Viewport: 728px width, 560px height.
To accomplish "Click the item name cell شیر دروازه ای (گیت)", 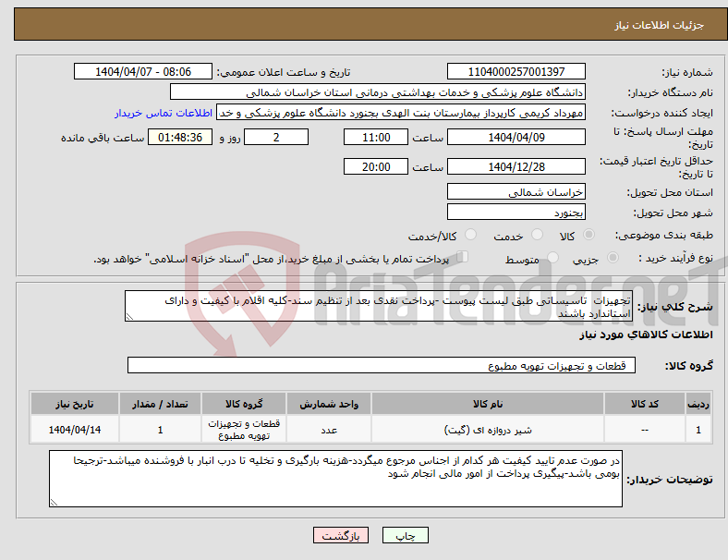I will click(x=488, y=430).
